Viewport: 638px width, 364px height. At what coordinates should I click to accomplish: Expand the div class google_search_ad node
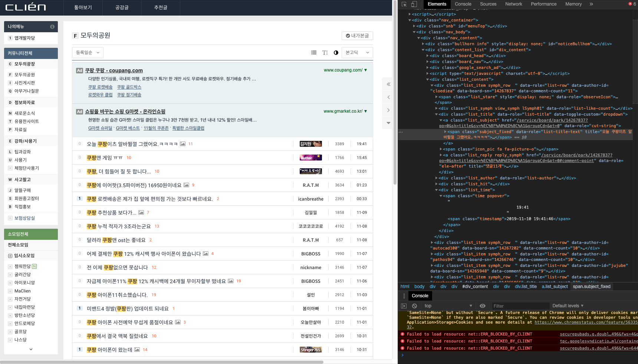[428, 68]
